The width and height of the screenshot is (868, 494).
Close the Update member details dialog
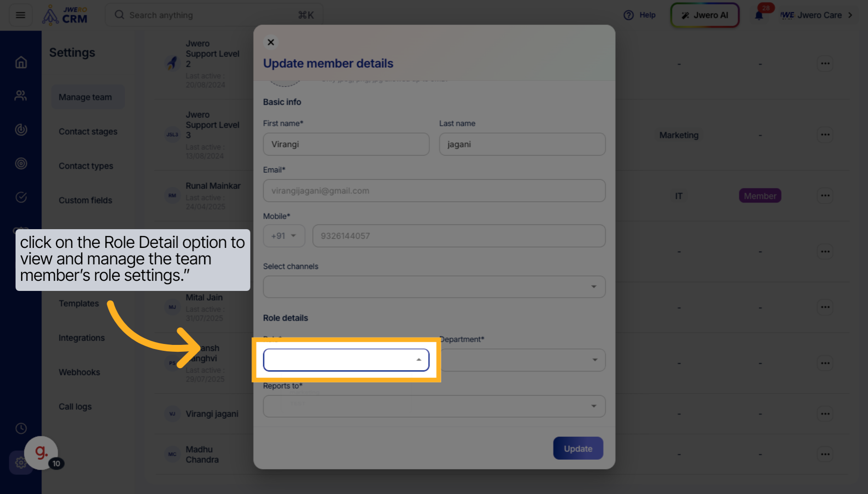pyautogui.click(x=271, y=42)
